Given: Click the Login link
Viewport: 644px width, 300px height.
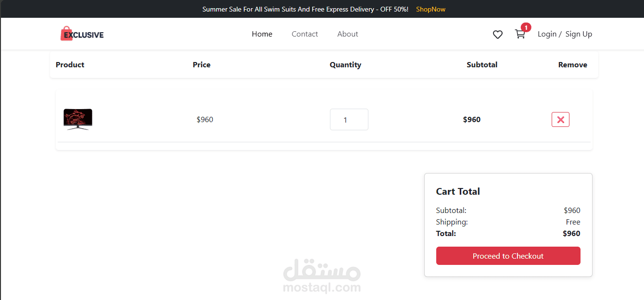Looking at the screenshot, I should (547, 34).
